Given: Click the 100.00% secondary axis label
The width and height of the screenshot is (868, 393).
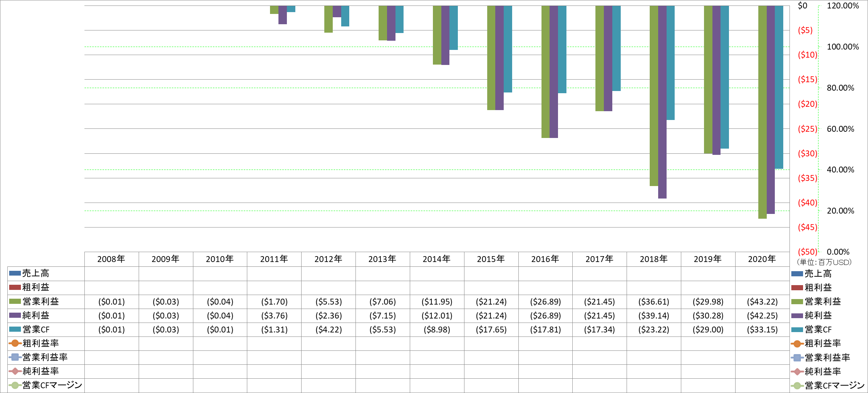Looking at the screenshot, I should coord(843,47).
